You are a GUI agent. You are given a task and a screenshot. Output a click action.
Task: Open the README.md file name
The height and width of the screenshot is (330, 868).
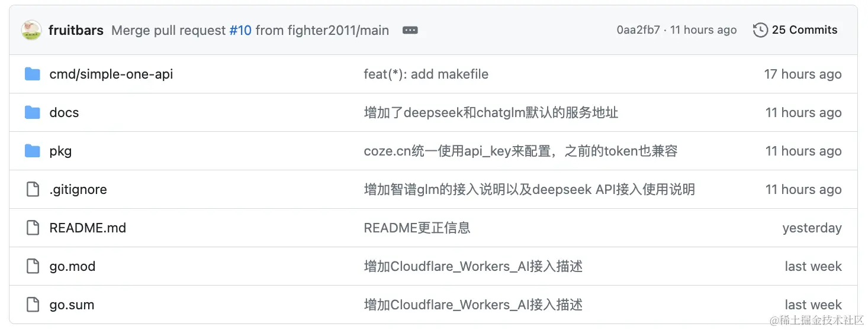coord(88,228)
